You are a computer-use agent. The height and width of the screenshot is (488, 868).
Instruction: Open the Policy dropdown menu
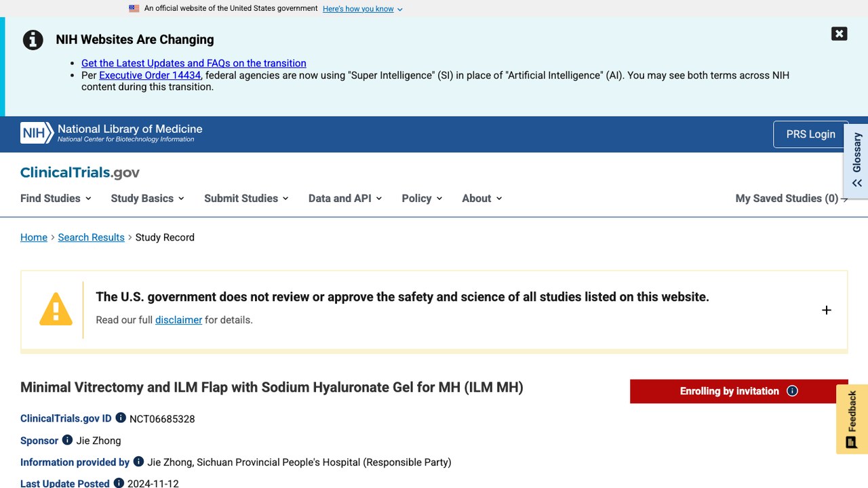(x=422, y=199)
